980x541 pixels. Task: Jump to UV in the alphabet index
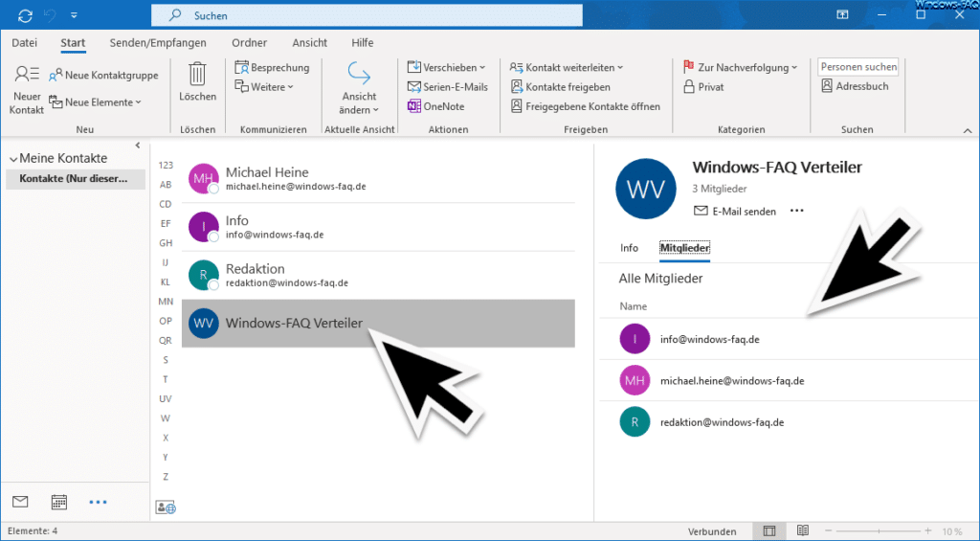(x=166, y=398)
